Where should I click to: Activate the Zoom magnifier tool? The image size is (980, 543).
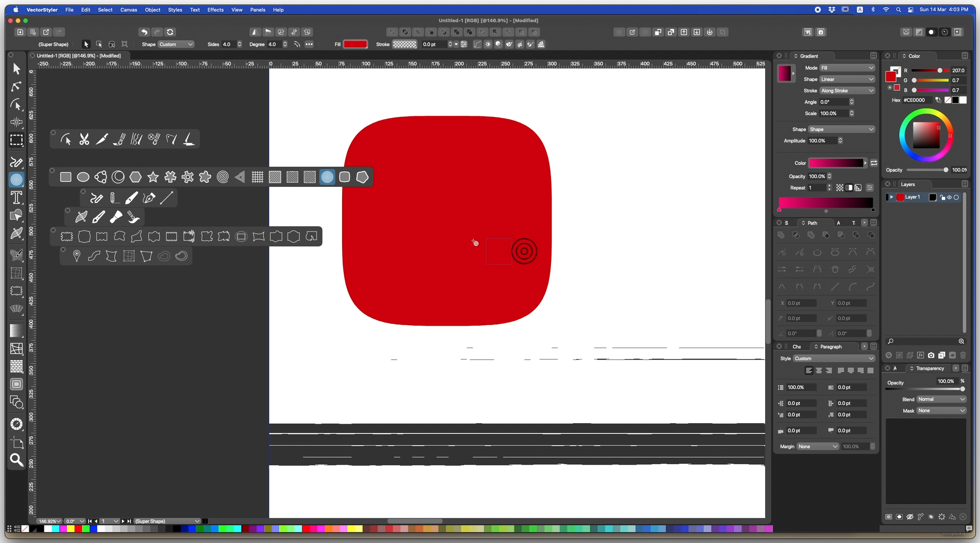click(16, 460)
